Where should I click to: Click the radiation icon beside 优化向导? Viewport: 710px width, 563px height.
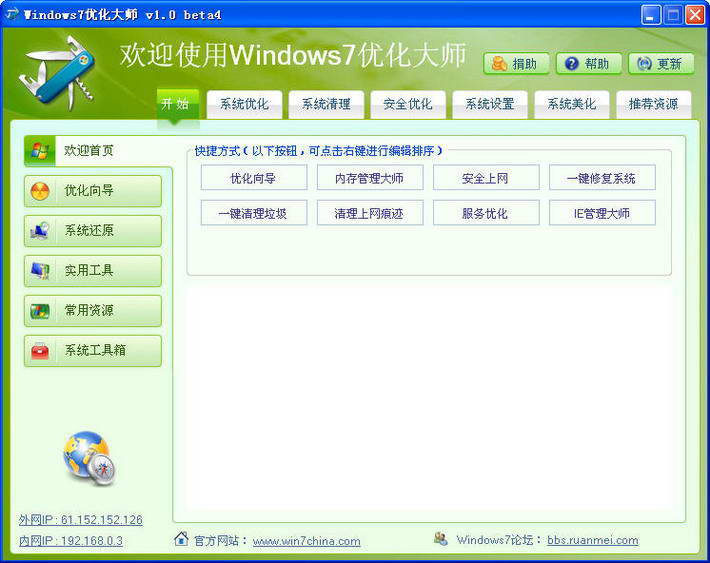tap(40, 191)
